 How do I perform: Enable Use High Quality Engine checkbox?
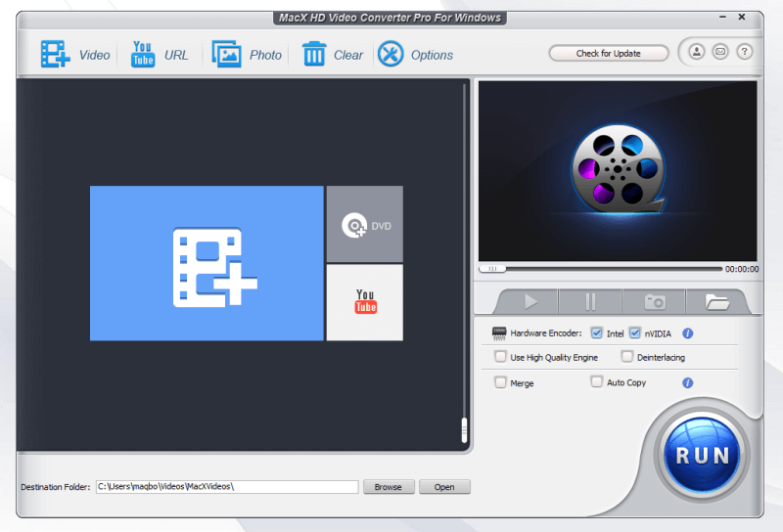tap(500, 357)
